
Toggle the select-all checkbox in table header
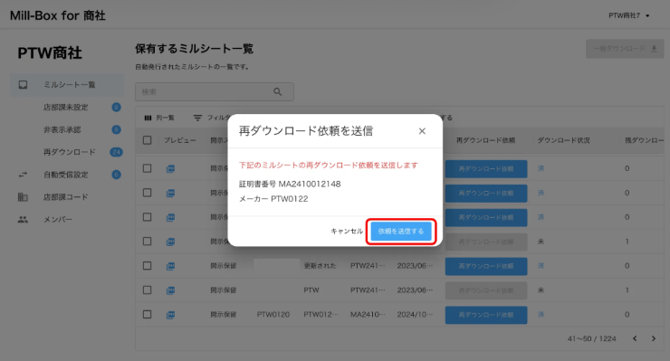147,140
